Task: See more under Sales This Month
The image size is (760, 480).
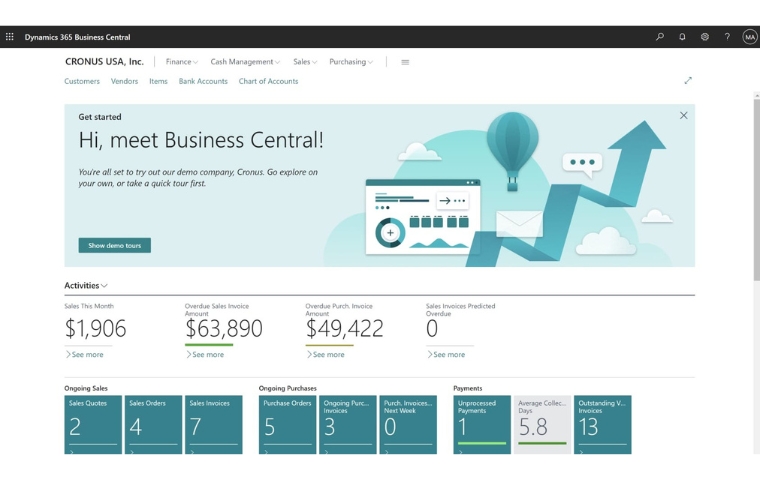Action: pos(85,354)
